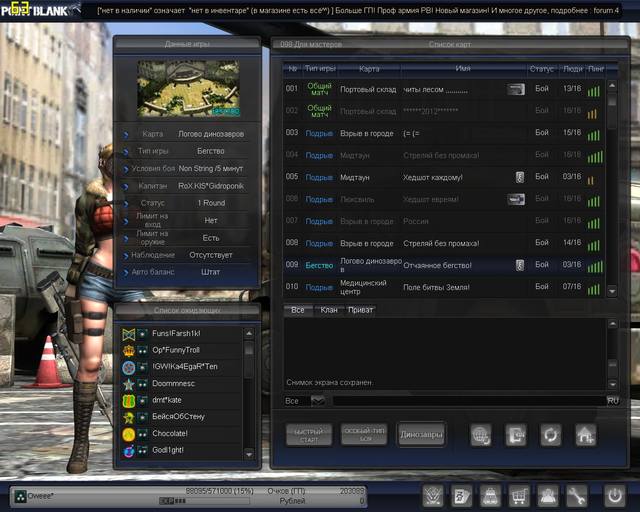Click the Особый тип боя button
640x512 pixels.
[x=364, y=434]
